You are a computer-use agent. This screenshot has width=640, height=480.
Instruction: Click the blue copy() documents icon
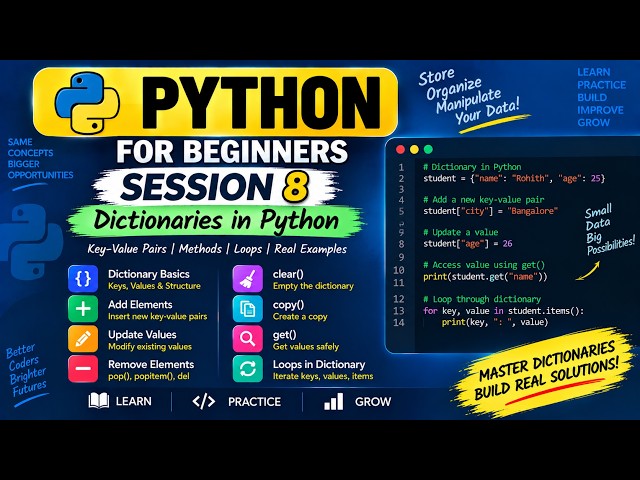(248, 309)
